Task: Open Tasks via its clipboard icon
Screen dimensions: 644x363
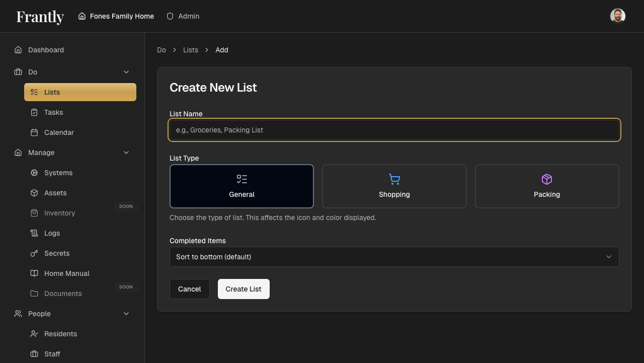Action: click(x=34, y=112)
